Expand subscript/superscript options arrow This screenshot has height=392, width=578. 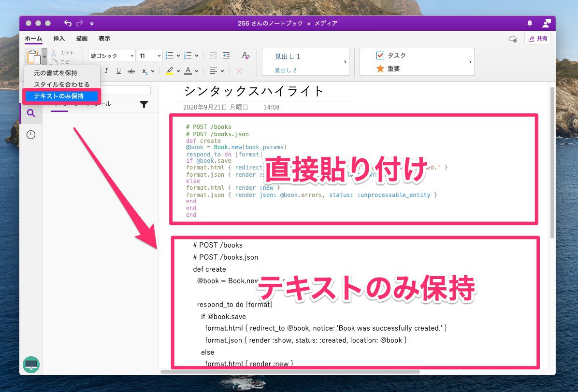(x=153, y=71)
